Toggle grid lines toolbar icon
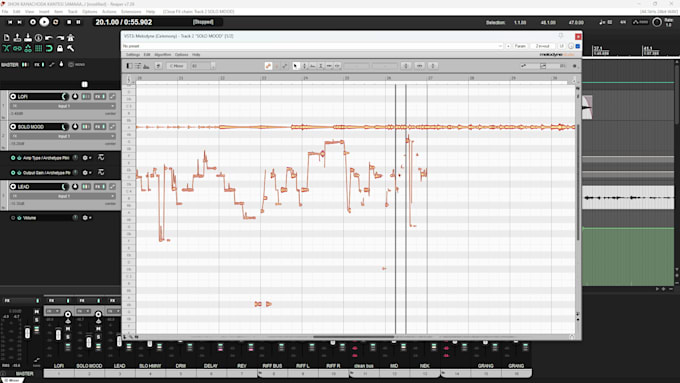The image size is (680, 383). click(x=39, y=49)
